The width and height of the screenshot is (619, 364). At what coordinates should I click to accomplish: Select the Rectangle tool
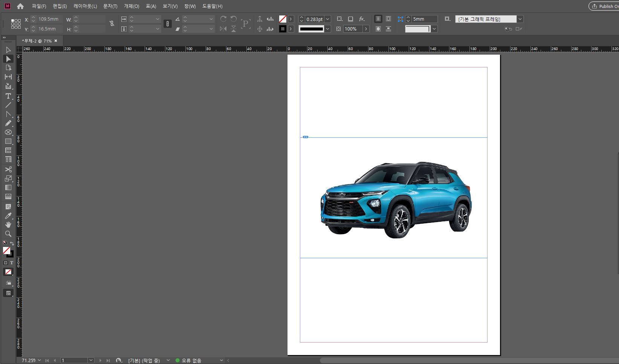(8, 142)
